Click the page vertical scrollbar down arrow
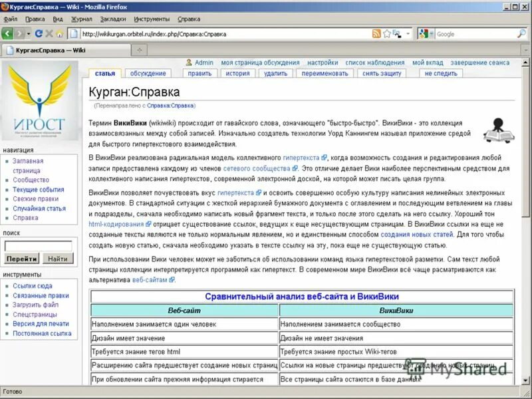532x399 pixels. click(x=525, y=380)
